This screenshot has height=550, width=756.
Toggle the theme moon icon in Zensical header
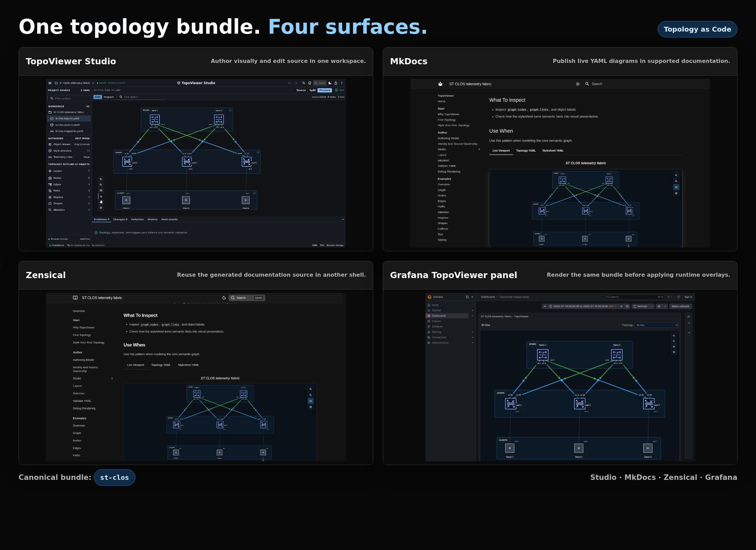pyautogui.click(x=224, y=298)
